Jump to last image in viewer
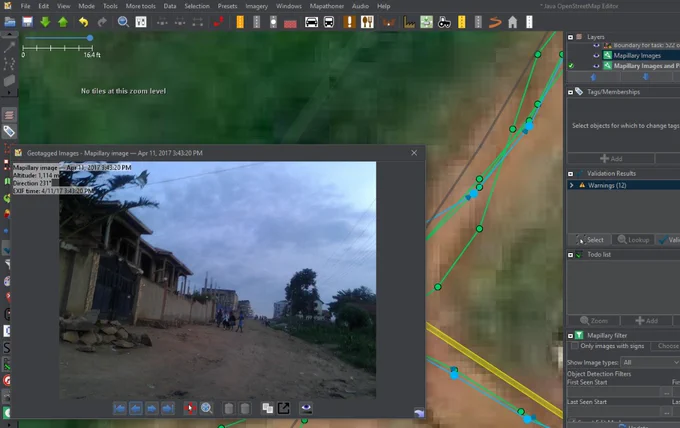The width and height of the screenshot is (680, 428). click(168, 408)
